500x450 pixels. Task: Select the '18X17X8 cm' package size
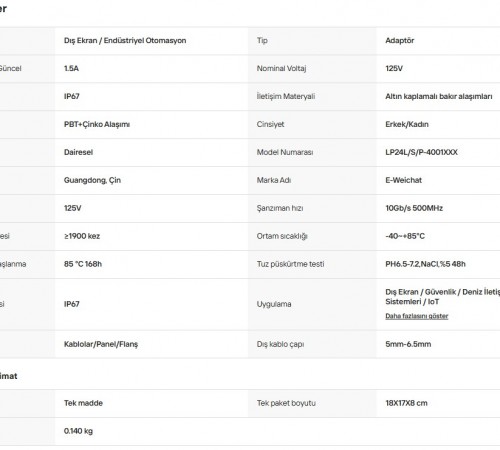[x=406, y=403]
